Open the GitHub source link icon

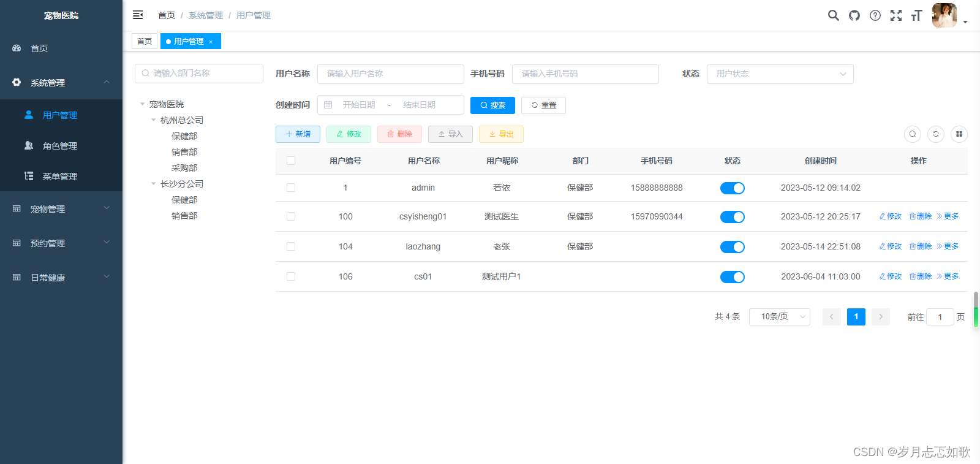tap(854, 15)
